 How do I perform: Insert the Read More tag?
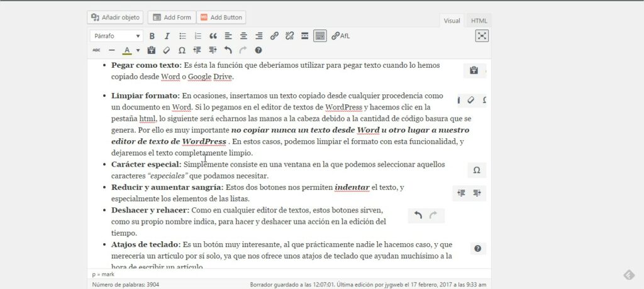point(305,36)
